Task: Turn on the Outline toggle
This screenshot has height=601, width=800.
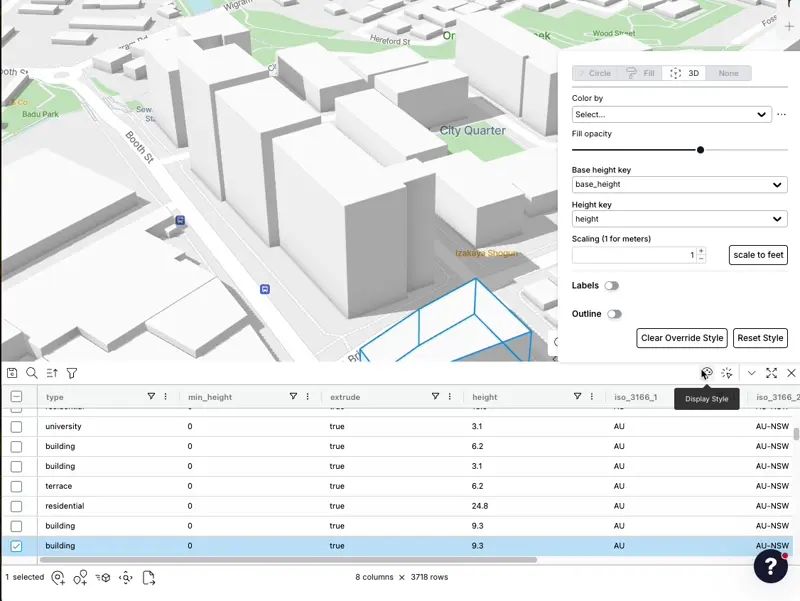Action: click(x=614, y=314)
